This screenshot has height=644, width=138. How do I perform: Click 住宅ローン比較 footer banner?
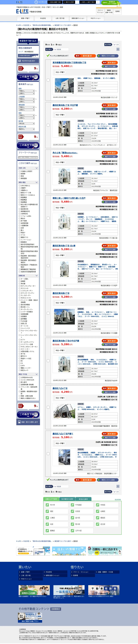[x=34, y=590]
